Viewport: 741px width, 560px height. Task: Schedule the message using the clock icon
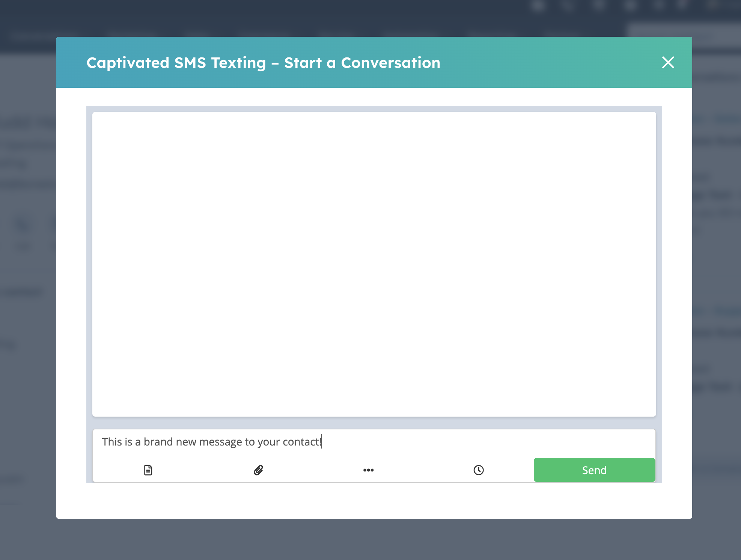tap(478, 470)
